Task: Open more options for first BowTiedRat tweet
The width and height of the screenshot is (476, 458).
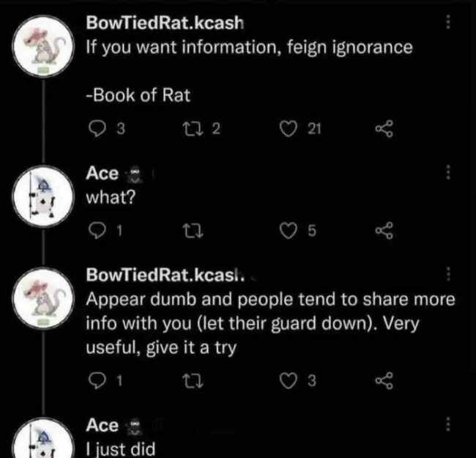Action: [x=448, y=23]
